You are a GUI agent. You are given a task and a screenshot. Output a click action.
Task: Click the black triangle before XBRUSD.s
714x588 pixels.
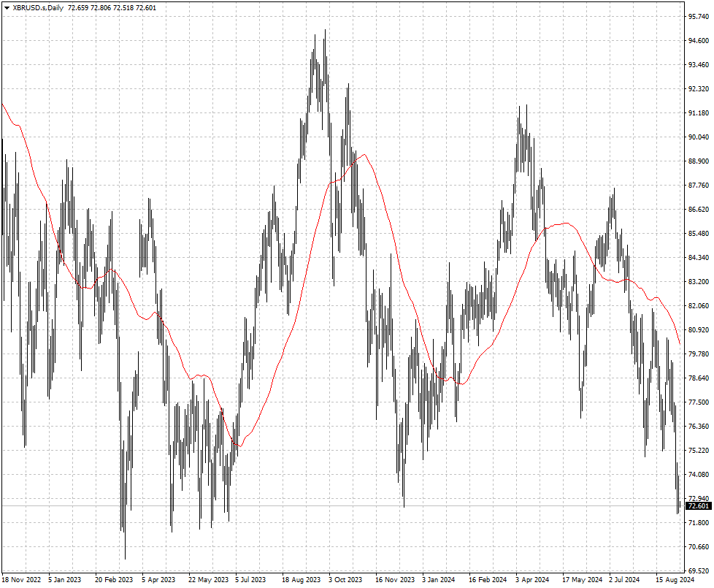click(x=7, y=7)
